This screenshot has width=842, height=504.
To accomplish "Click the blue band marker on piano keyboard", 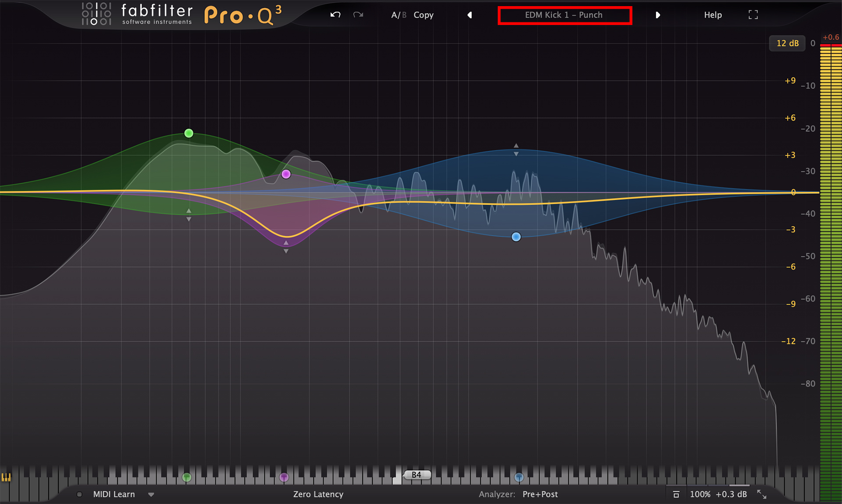I will tap(519, 477).
